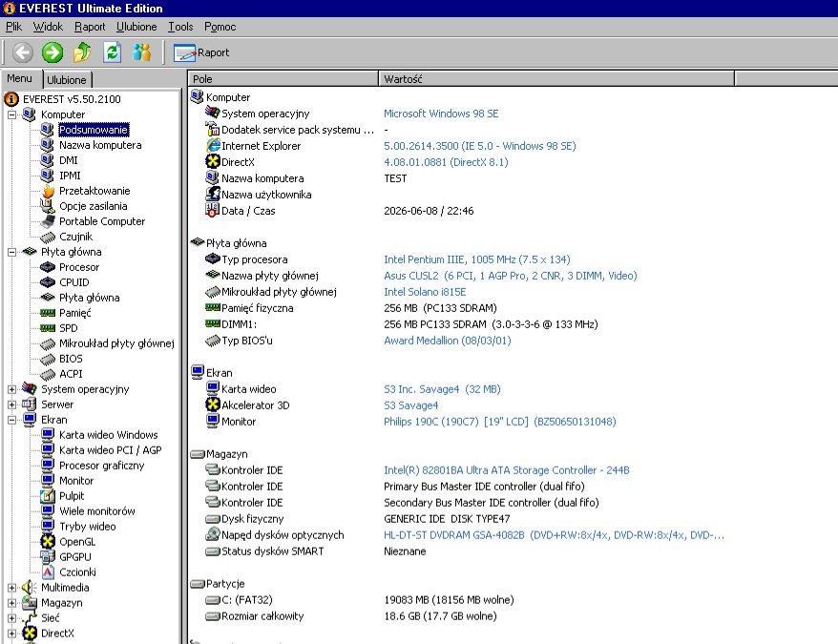Click the Wartość column header
Viewport: 838px width, 644px height.
point(556,78)
